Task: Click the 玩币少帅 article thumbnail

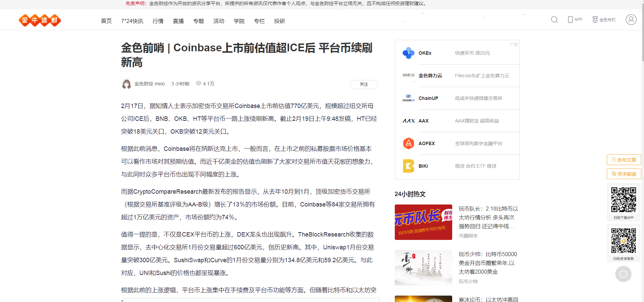Action: coord(423,268)
